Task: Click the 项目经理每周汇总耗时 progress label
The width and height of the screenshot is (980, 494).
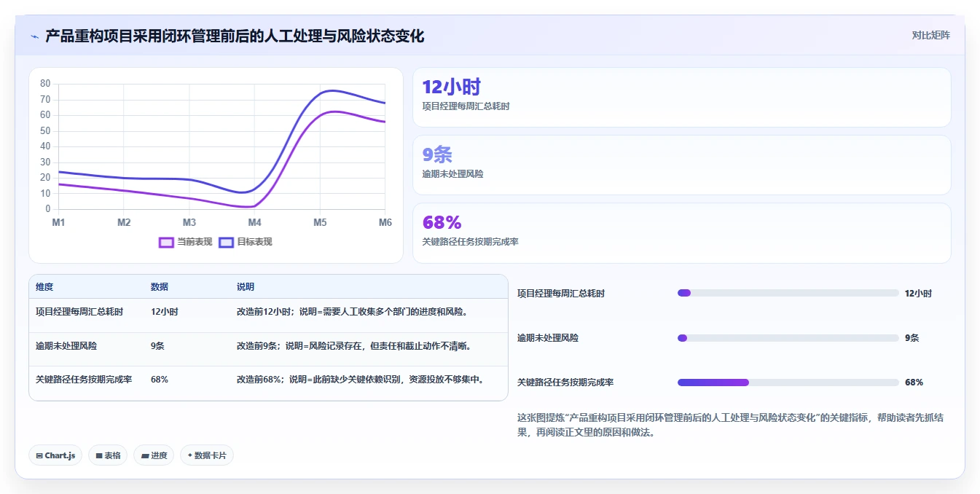Action: [x=561, y=294]
